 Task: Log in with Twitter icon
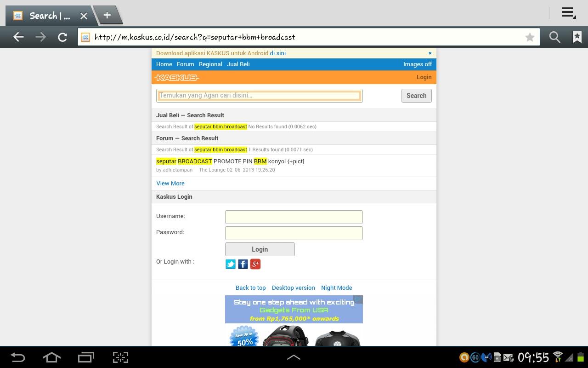(231, 264)
